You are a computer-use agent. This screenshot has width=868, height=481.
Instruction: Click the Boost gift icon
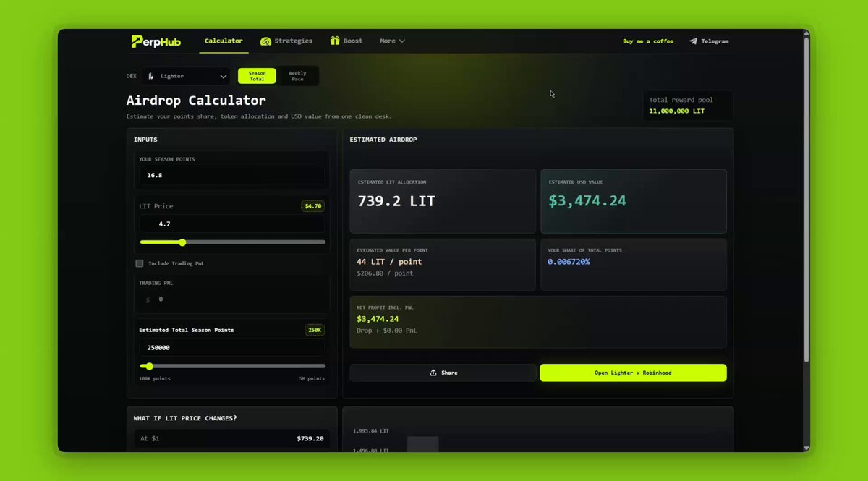335,41
